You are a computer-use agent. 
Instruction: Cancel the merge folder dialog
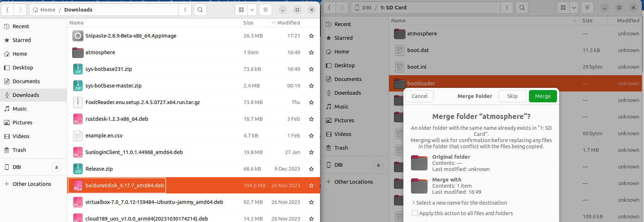tap(419, 96)
